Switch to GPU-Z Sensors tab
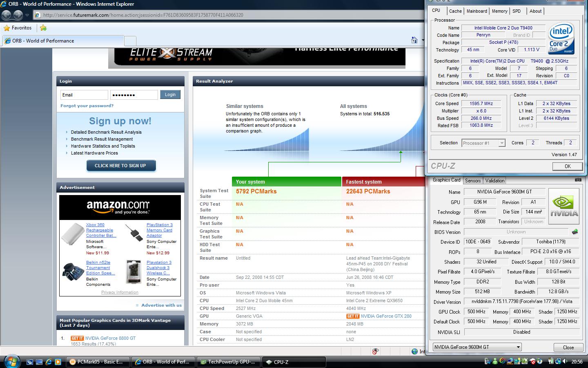Screen dimensions: 588x368 tap(473, 181)
